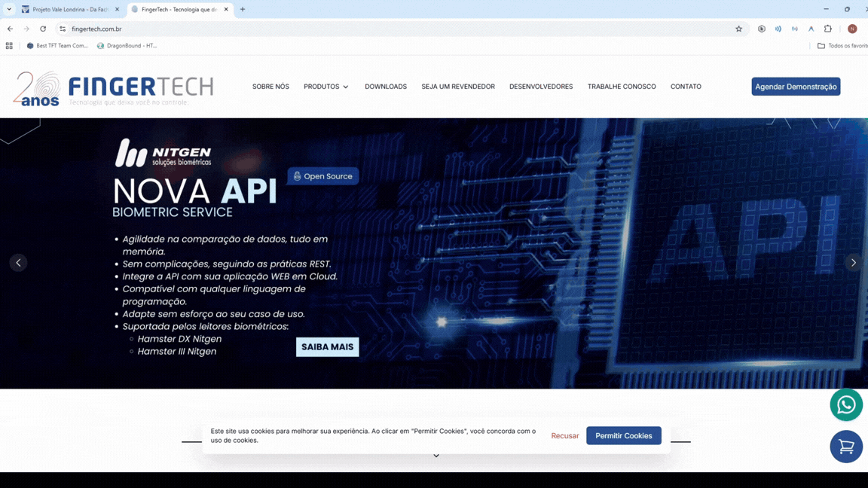Screen dimensions: 868x488
Task: Click 'Hamster DX Nitgen' text
Action: coord(179,339)
